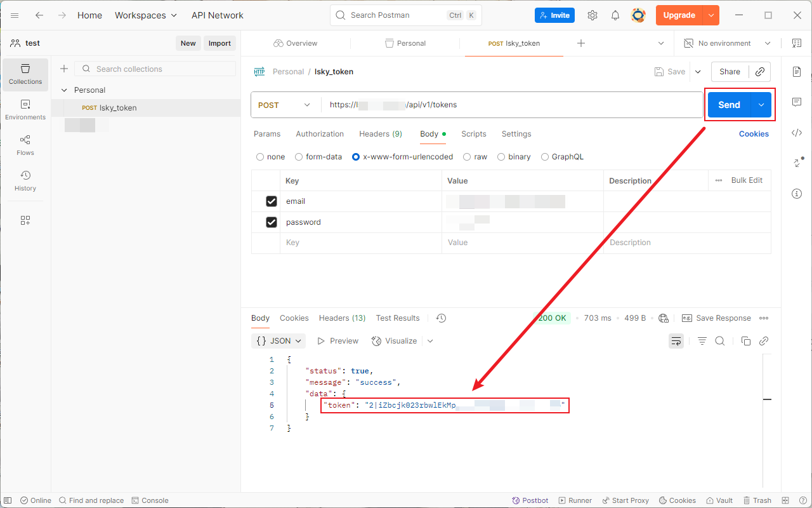Toggle response line wrap icon
Viewport: 812px width, 508px height.
677,341
